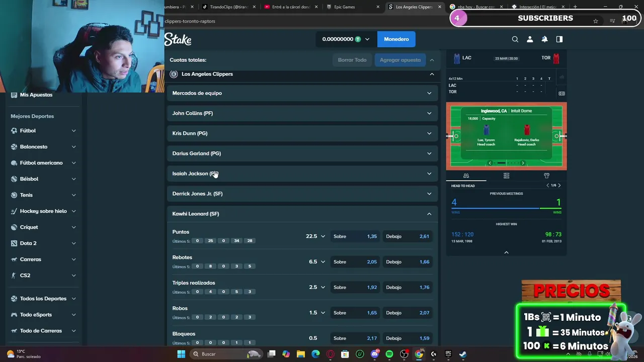The image size is (644, 362).
Task: Open OBS Studio from the taskbar
Action: tap(404, 354)
